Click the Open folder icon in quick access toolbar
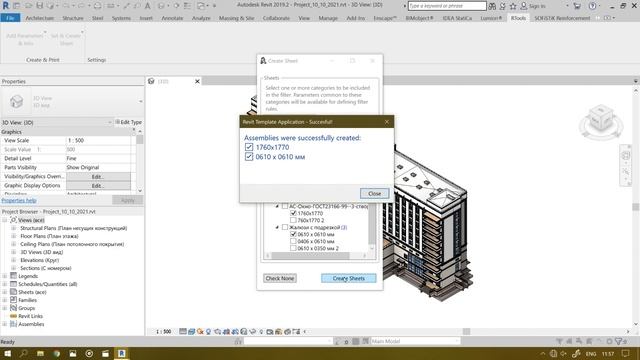 click(29, 6)
